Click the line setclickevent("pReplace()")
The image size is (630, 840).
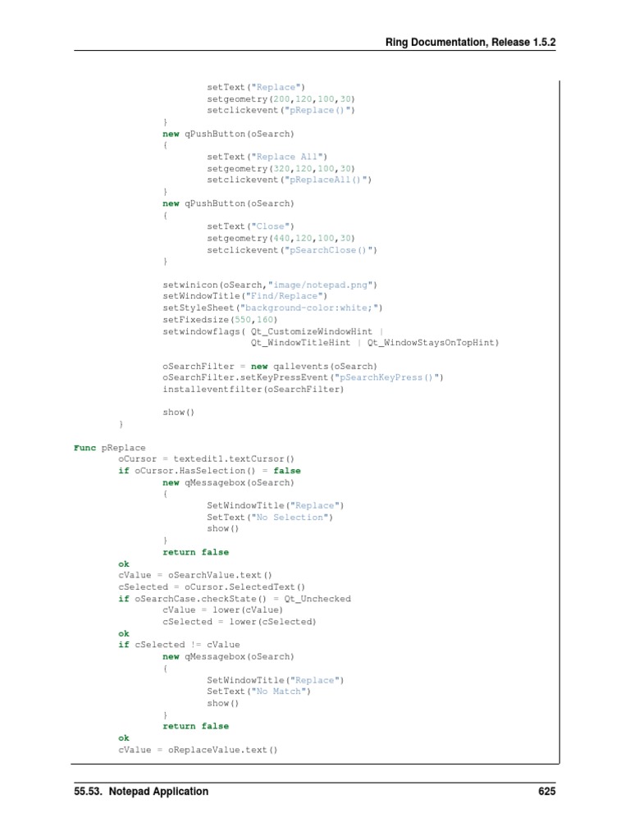coord(281,111)
